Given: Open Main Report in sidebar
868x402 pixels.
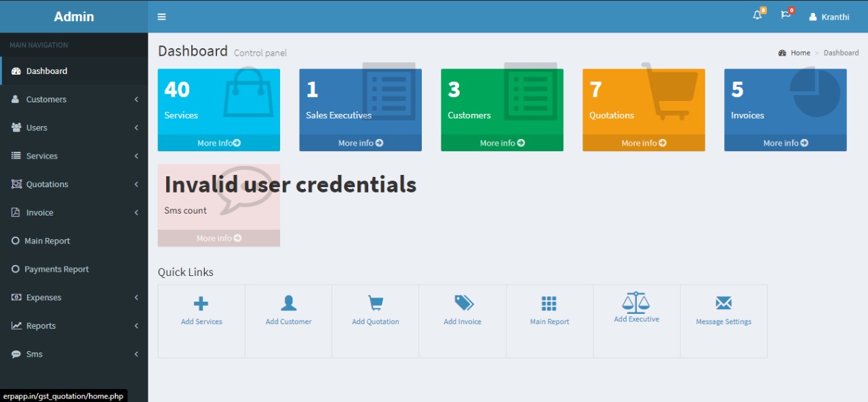Looking at the screenshot, I should (x=47, y=241).
